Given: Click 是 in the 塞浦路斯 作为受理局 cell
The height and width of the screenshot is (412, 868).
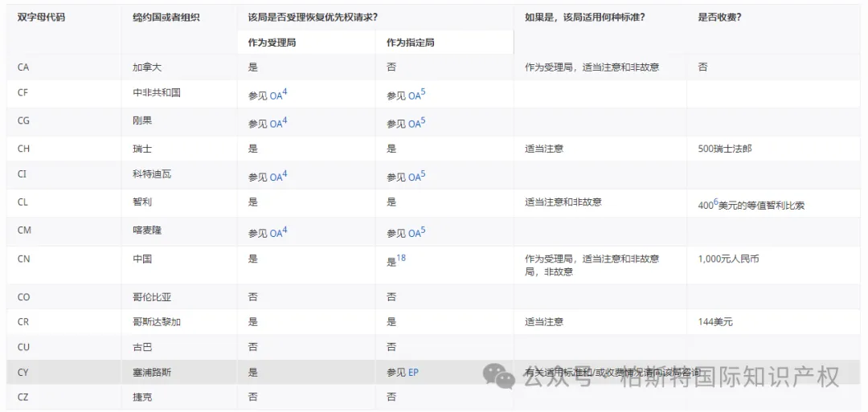Looking at the screenshot, I should pos(253,373).
